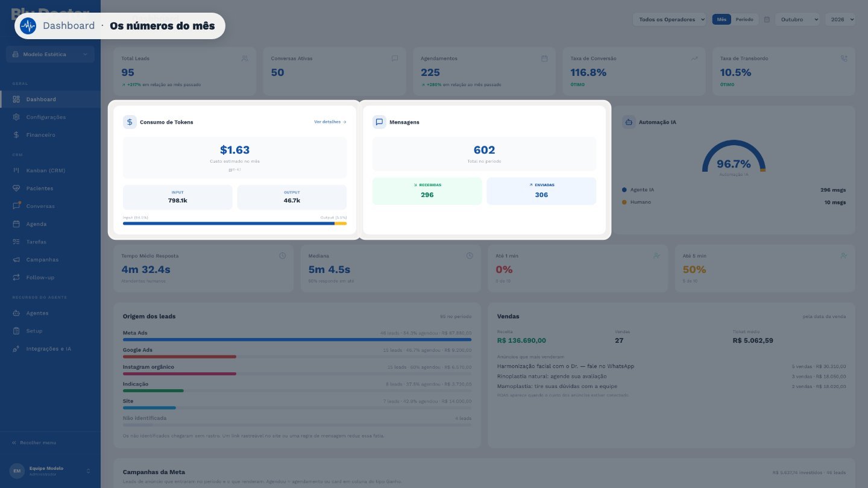This screenshot has height=488, width=868.
Task: Click the Input/Output token usage bar
Action: click(234, 224)
